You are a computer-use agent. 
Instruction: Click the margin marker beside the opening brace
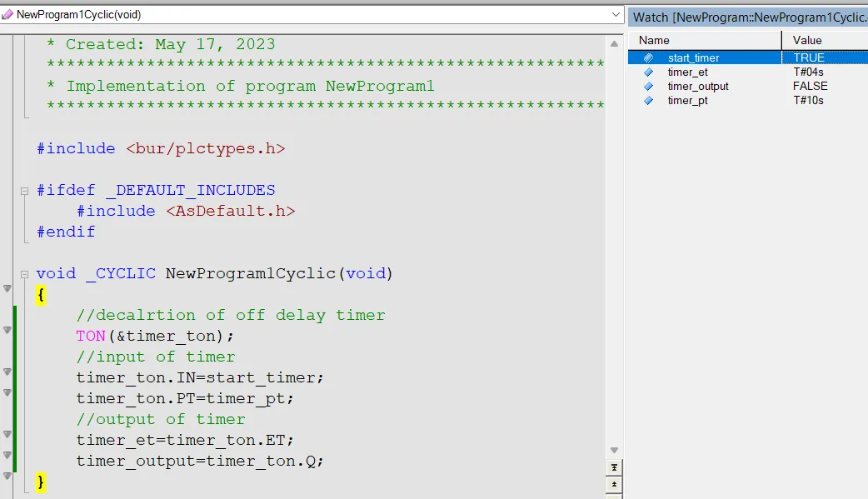pyautogui.click(x=7, y=288)
